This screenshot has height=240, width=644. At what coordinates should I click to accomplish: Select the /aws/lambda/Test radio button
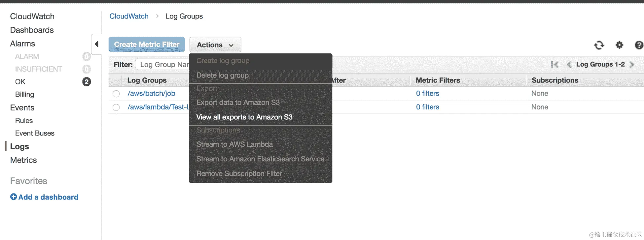(x=116, y=107)
